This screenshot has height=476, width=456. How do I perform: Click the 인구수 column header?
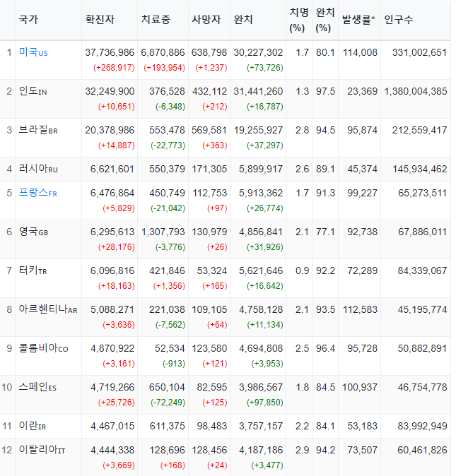(x=399, y=20)
